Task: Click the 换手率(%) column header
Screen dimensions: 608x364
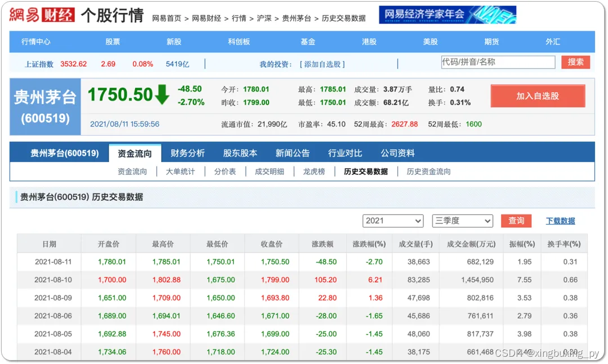Action: click(564, 244)
